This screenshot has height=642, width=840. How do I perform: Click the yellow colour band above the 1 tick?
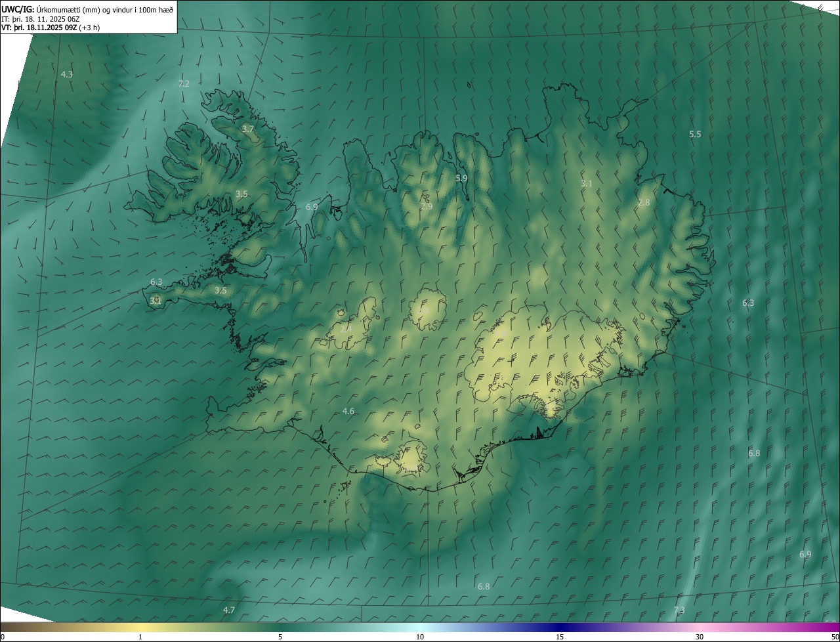tap(140, 628)
